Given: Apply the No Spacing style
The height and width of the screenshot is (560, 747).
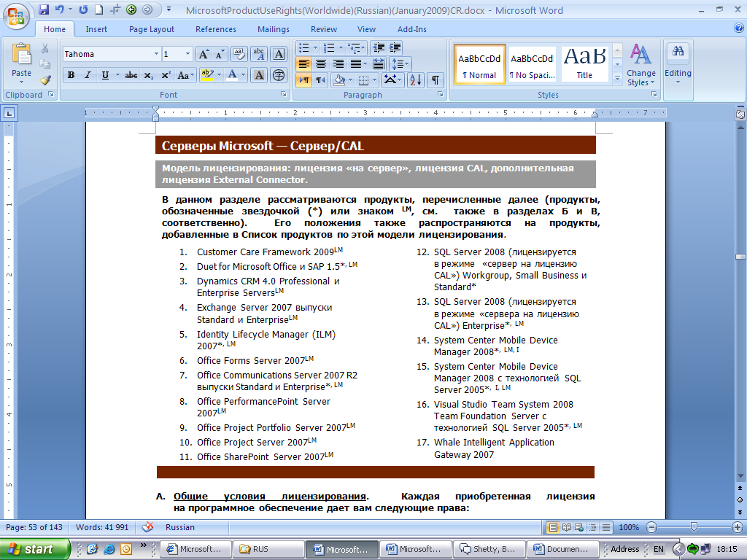Looking at the screenshot, I should [x=532, y=64].
